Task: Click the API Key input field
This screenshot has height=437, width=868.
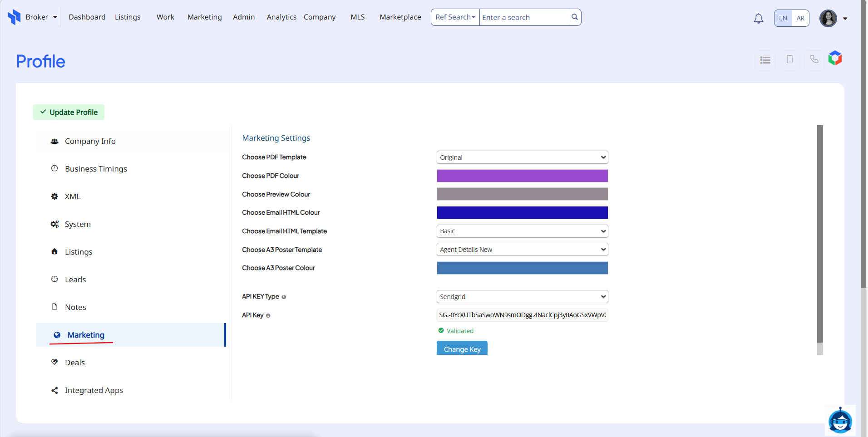Action: tap(522, 315)
